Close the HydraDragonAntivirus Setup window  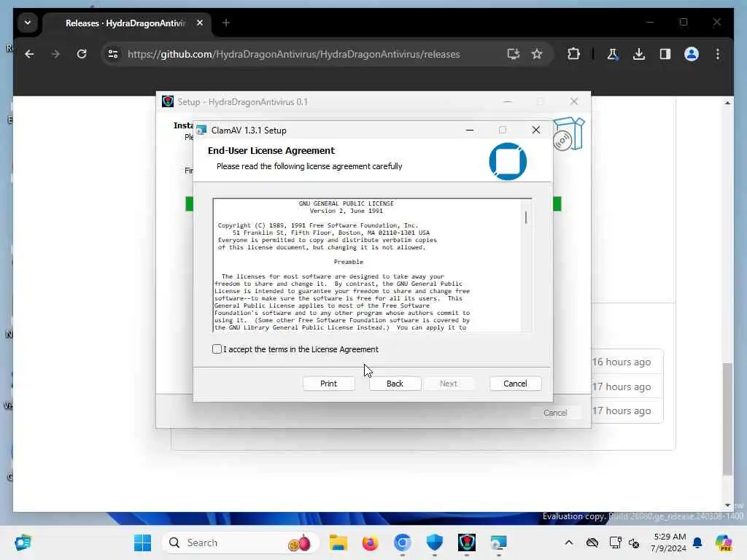tap(574, 101)
